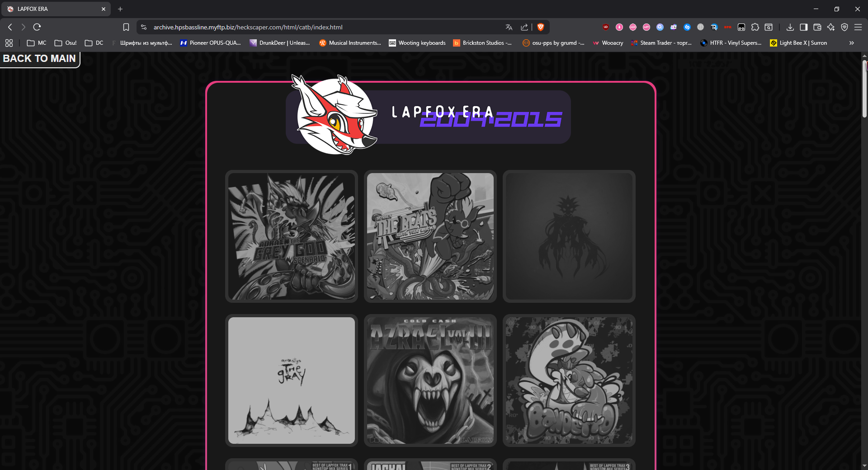868x470 pixels.
Task: Open the Wooting keyboards bookmark
Action: point(417,43)
